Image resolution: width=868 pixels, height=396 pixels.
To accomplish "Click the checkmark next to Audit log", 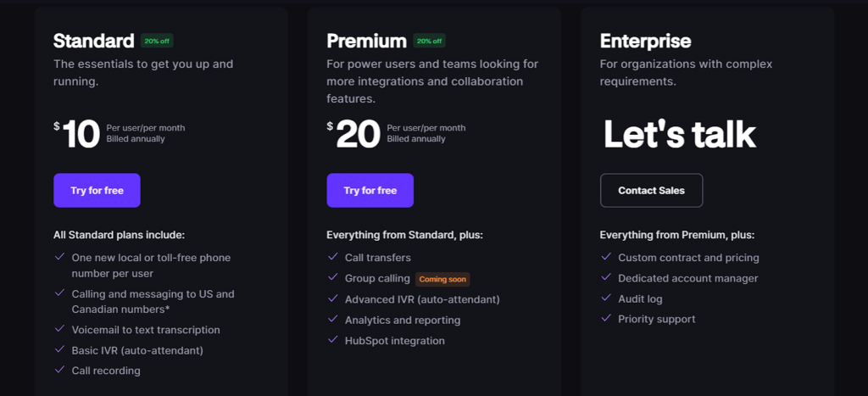I will pyautogui.click(x=606, y=298).
